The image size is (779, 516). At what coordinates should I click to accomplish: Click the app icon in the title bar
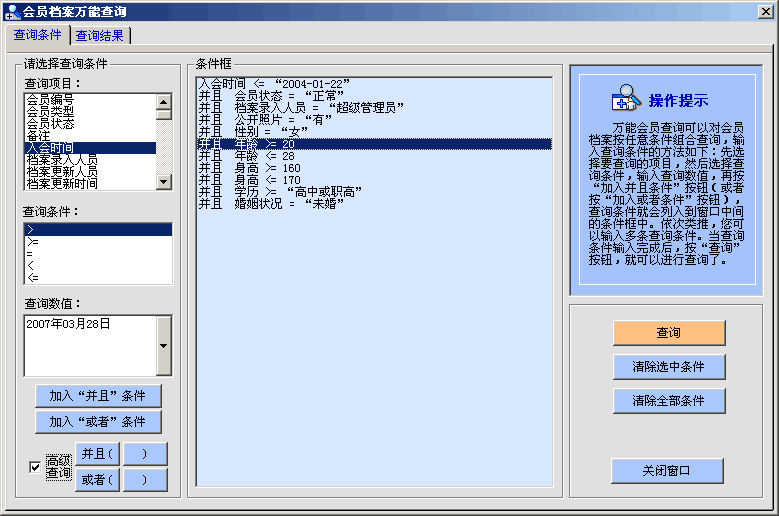[11, 11]
